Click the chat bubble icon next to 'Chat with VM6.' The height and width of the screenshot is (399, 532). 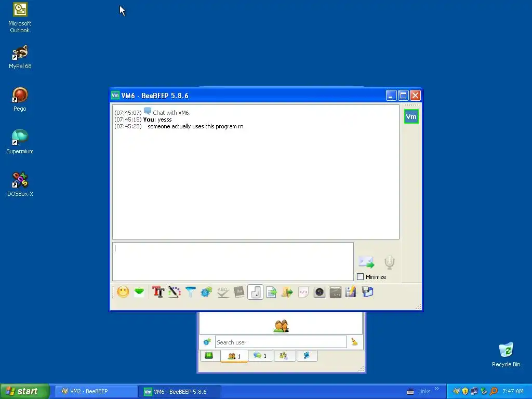click(x=147, y=111)
